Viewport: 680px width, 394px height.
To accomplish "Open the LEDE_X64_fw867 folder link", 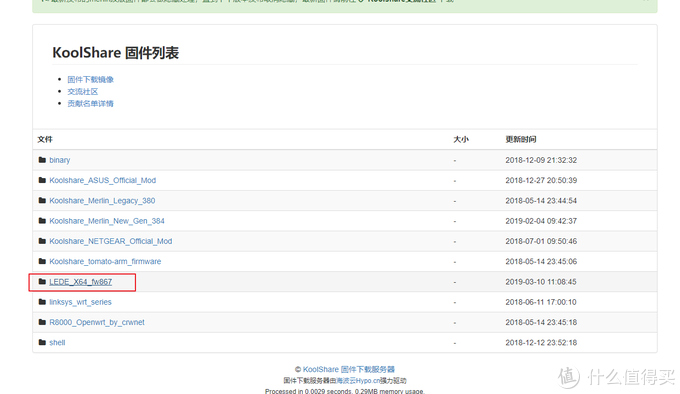I will point(80,282).
